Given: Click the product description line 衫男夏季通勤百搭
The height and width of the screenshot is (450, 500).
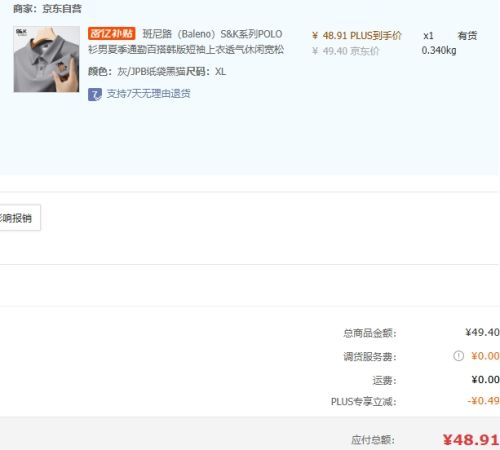Looking at the screenshot, I should click(186, 50).
